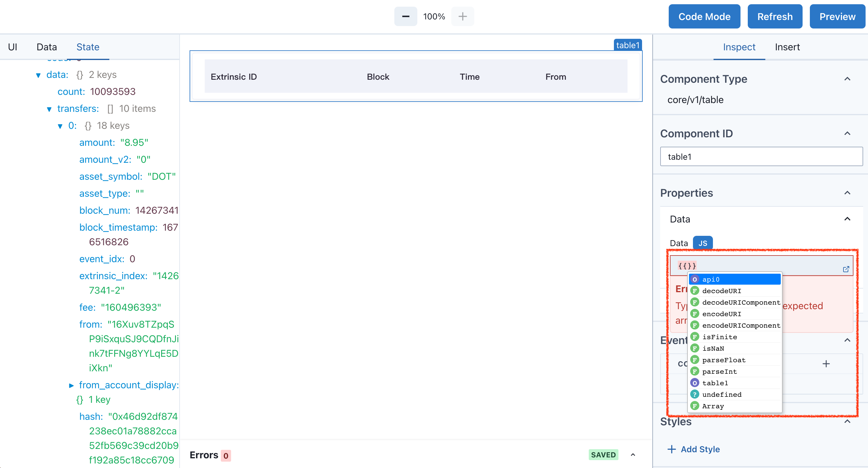The height and width of the screenshot is (468, 868).
Task: Collapse transfer item 0 node
Action: 60,126
